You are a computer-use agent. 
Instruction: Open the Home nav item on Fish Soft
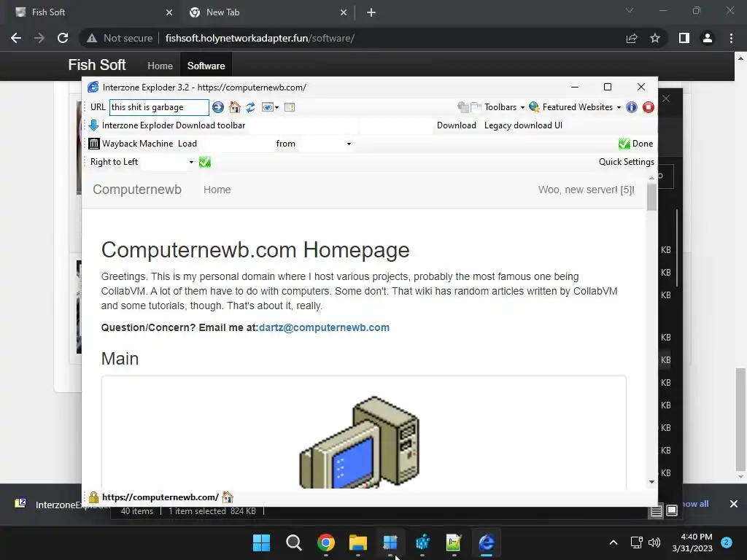[x=160, y=66]
